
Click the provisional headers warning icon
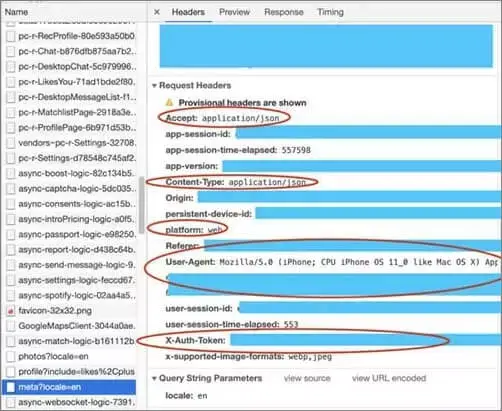170,102
